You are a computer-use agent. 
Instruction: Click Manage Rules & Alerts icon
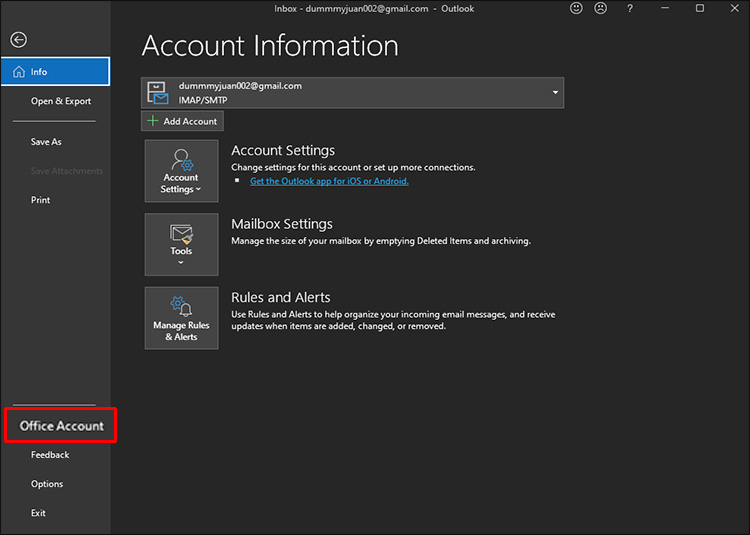[x=181, y=318]
